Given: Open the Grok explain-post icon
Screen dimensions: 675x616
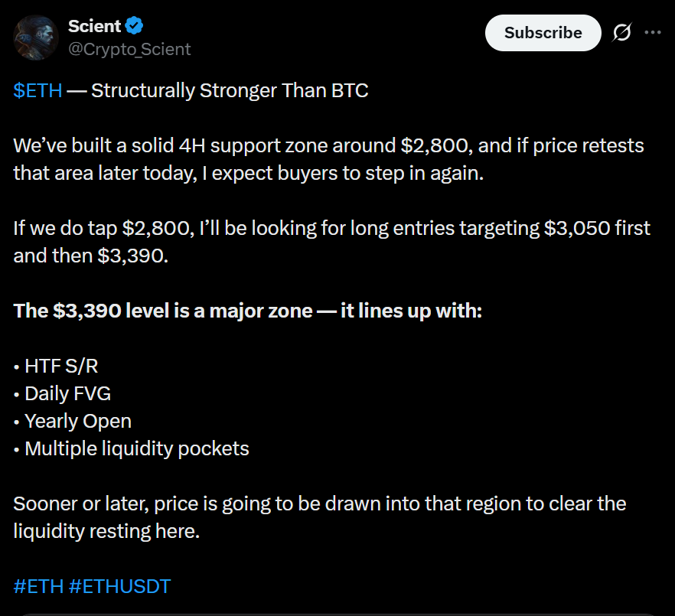Looking at the screenshot, I should coord(622,33).
